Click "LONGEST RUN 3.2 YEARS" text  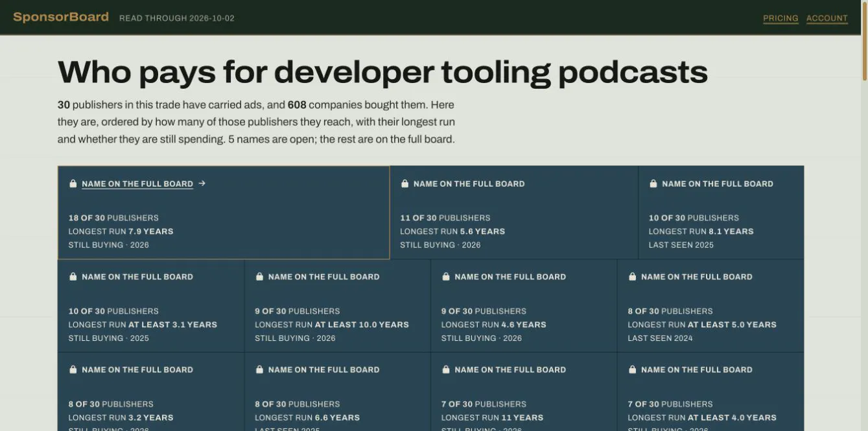(x=121, y=417)
